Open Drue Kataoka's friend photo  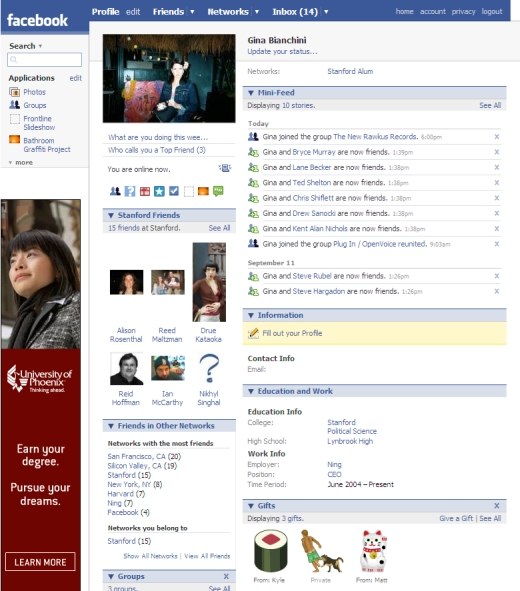coord(209,282)
